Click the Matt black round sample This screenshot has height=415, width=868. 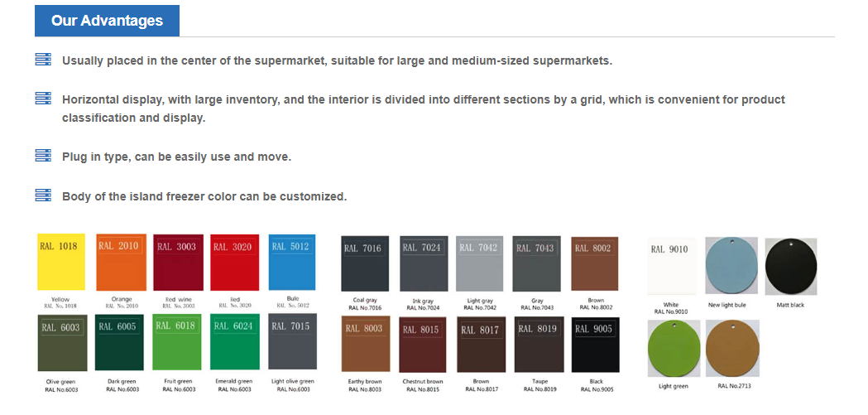pyautogui.click(x=790, y=267)
